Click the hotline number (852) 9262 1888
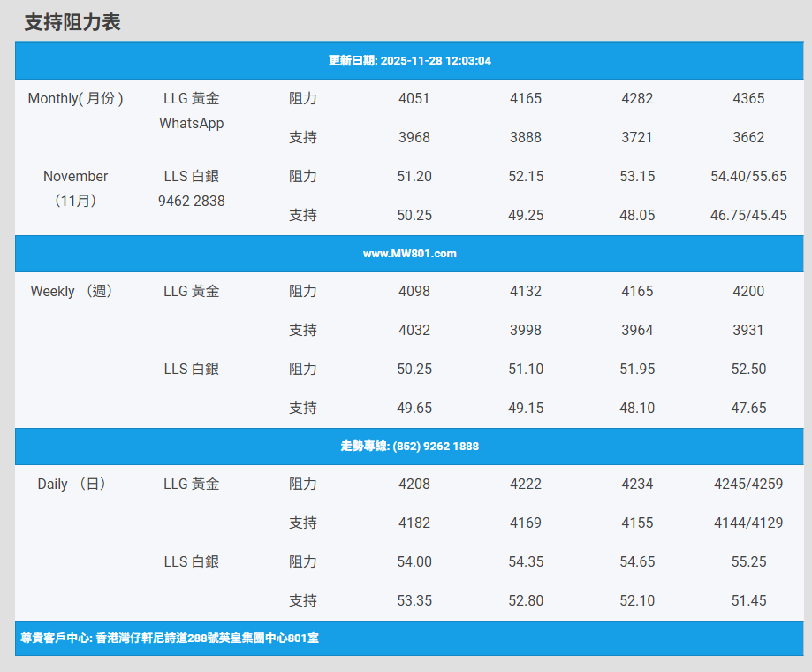The image size is (812, 672). pos(409,447)
